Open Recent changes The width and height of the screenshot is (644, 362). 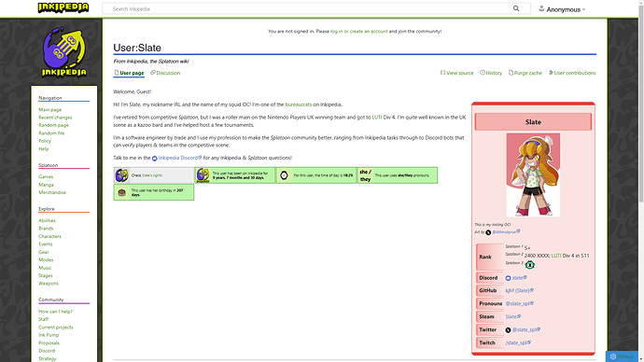click(x=55, y=118)
